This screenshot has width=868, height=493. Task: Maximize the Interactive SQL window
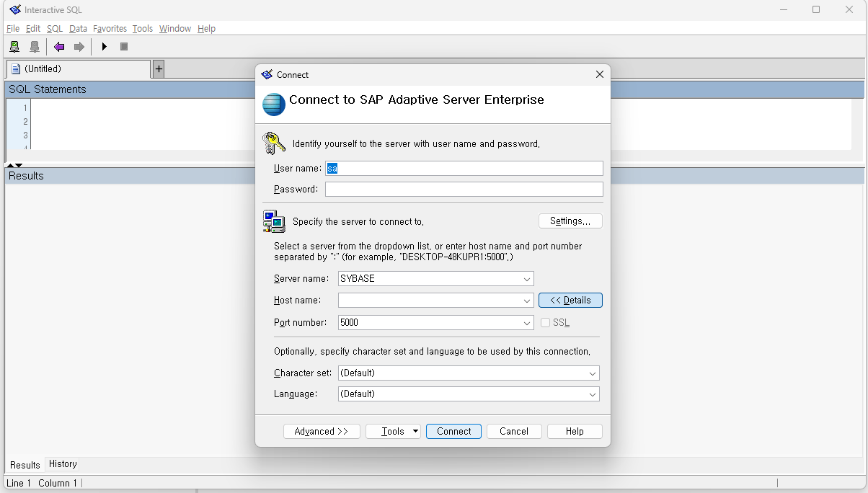pos(816,9)
